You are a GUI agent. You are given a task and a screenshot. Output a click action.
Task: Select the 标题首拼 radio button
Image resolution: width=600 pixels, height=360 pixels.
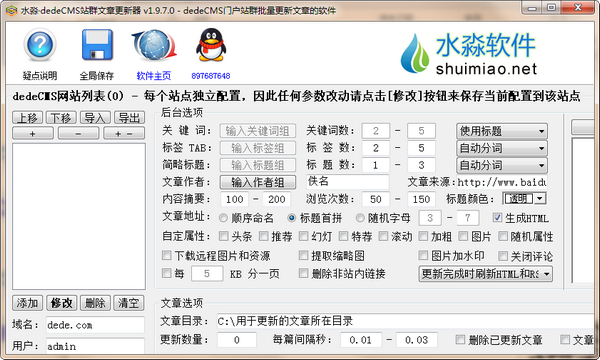click(292, 218)
